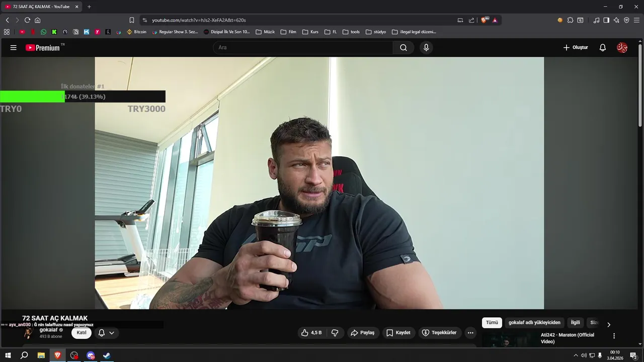
Task: Click the address bar URL
Action: point(199,20)
